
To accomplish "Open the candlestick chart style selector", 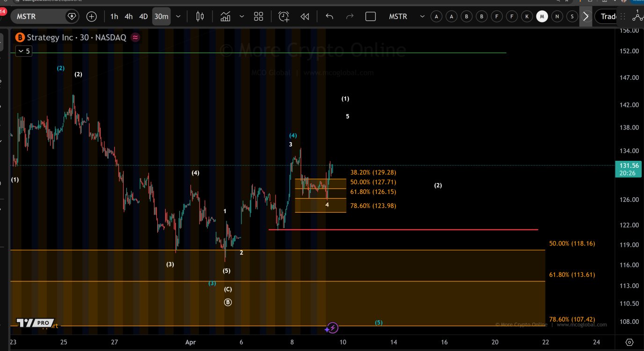I will point(200,17).
